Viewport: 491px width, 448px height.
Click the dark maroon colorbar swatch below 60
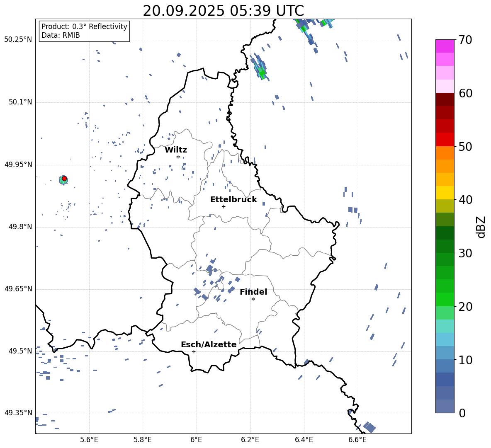pyautogui.click(x=445, y=99)
